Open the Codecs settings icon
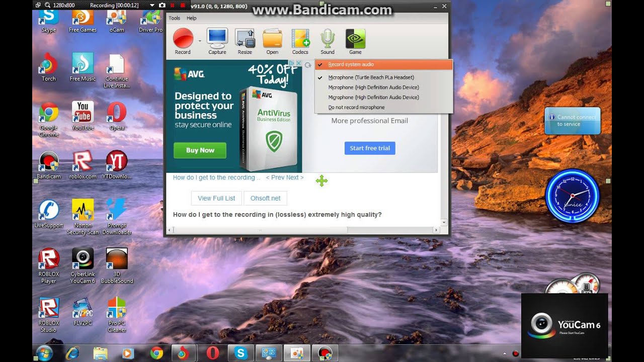 (300, 42)
